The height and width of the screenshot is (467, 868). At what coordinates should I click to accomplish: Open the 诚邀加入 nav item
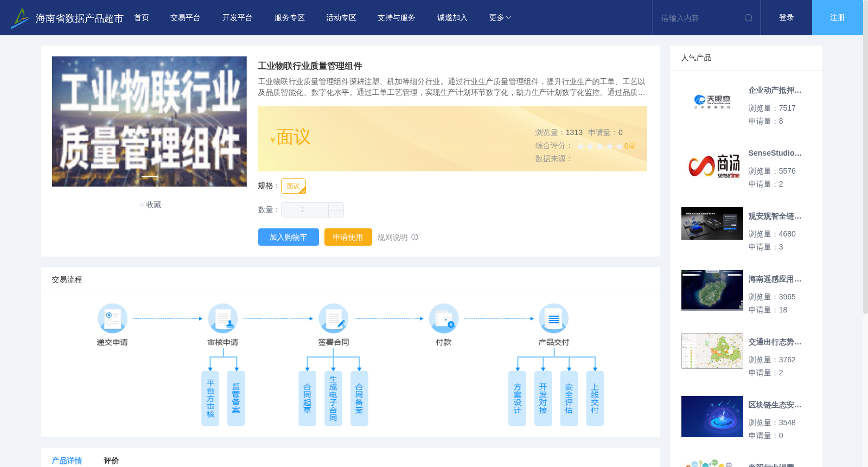(x=452, y=18)
